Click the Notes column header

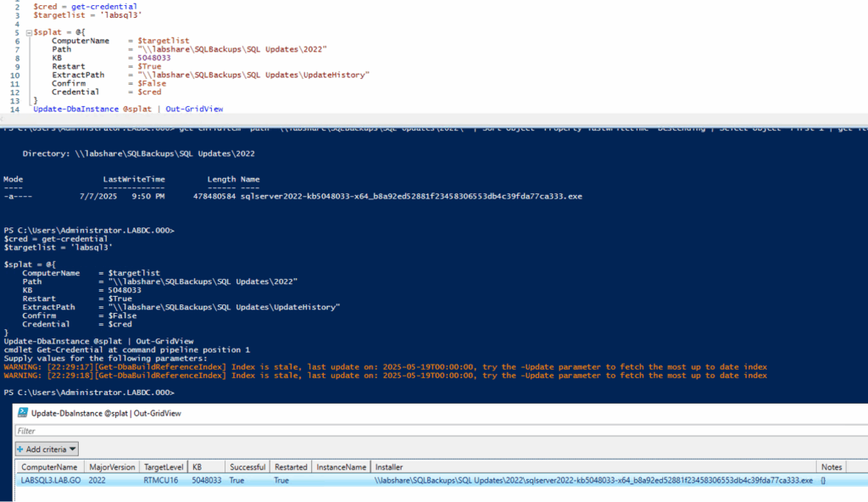coord(831,466)
